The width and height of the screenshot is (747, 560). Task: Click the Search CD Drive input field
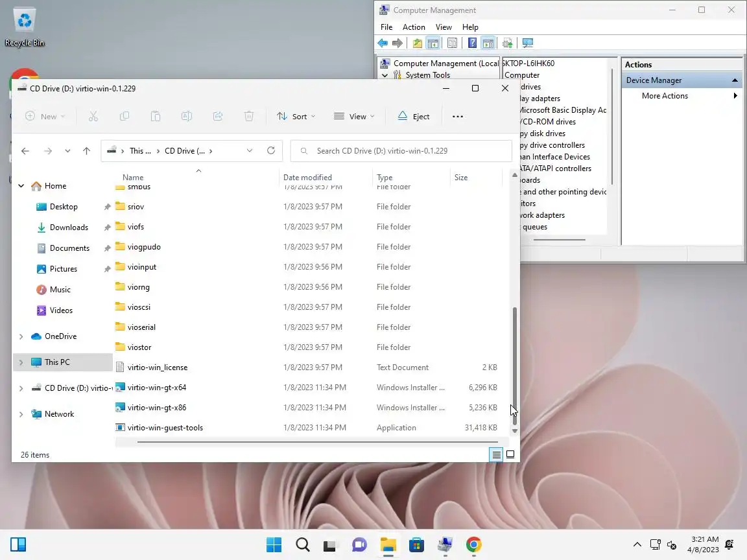(401, 151)
